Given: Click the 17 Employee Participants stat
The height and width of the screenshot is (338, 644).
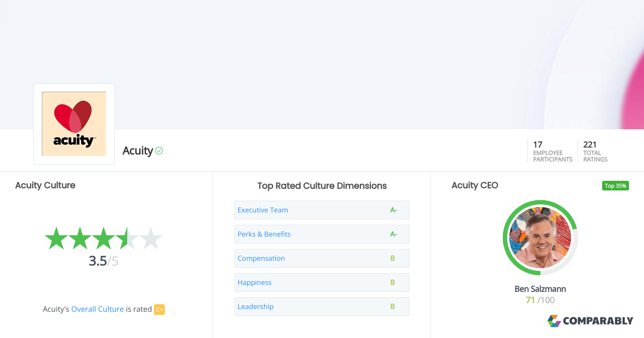Looking at the screenshot, I should coord(552,151).
